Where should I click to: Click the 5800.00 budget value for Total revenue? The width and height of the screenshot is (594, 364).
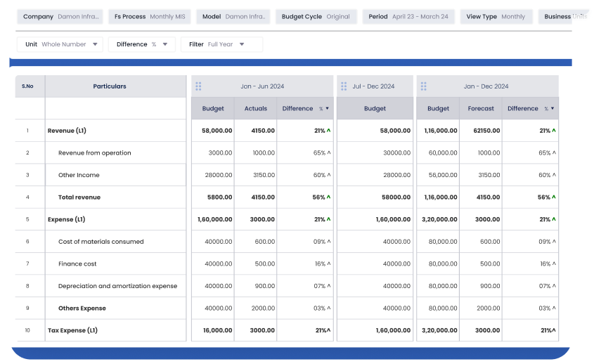[x=220, y=197]
